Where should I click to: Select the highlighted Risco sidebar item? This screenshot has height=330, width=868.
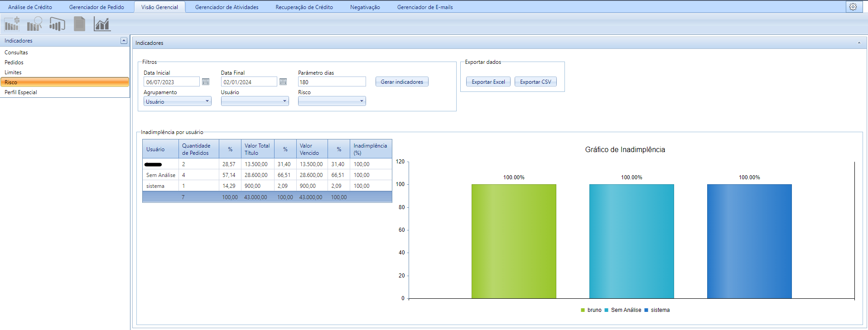pos(65,82)
